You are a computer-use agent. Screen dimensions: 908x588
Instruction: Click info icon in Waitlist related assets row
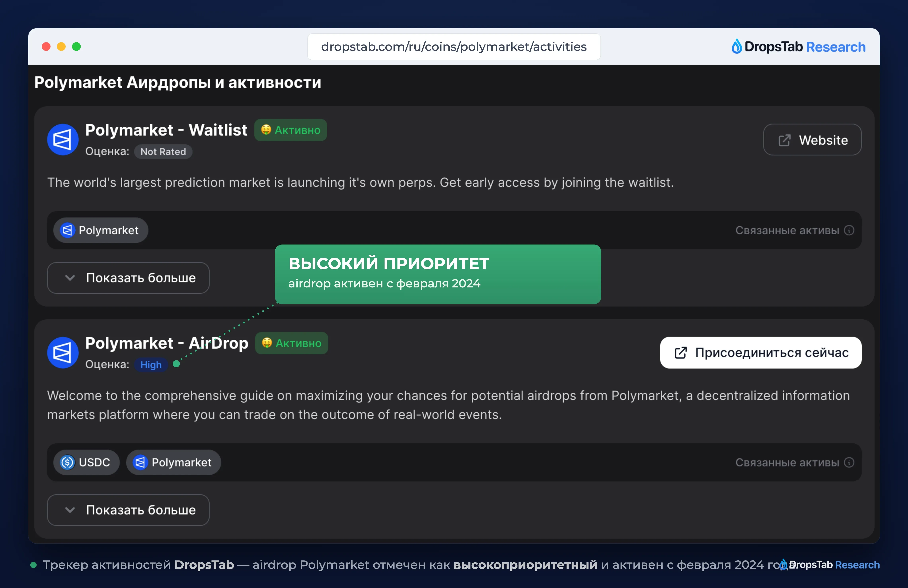tap(849, 230)
